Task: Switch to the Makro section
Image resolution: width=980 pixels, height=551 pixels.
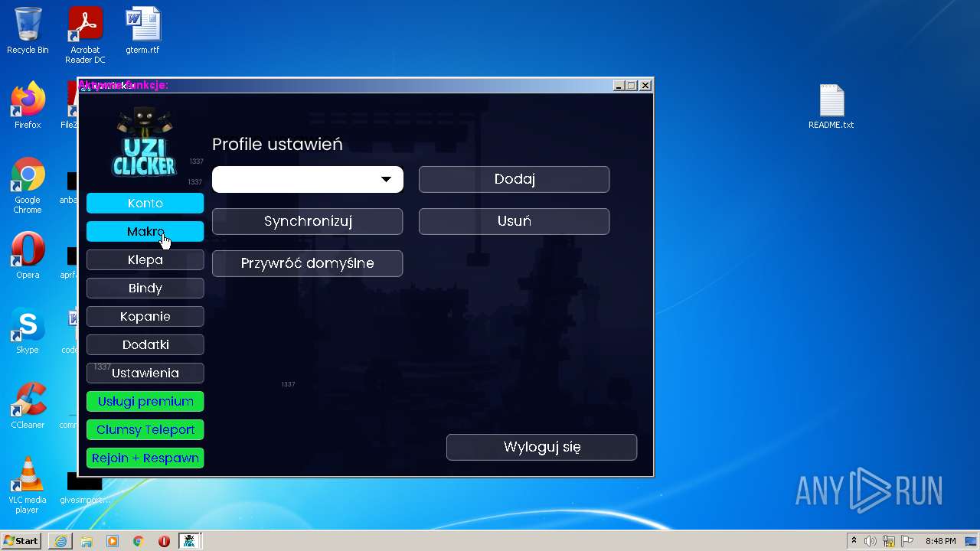Action: [145, 231]
